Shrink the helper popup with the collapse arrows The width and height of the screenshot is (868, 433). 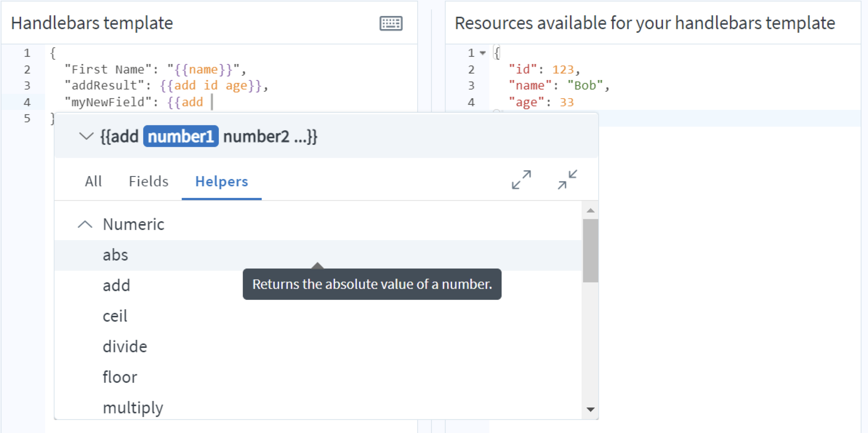click(x=567, y=180)
